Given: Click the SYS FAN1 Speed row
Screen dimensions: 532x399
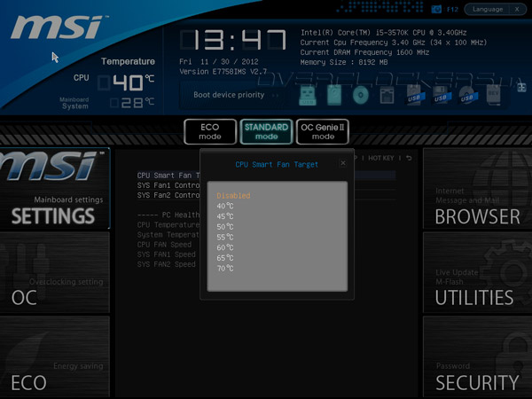Looking at the screenshot, I should point(167,254).
